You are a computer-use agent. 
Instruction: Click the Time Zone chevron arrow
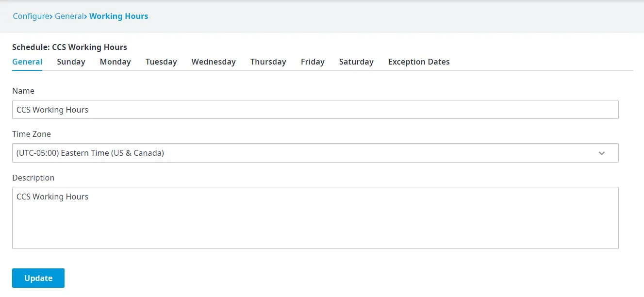602,153
